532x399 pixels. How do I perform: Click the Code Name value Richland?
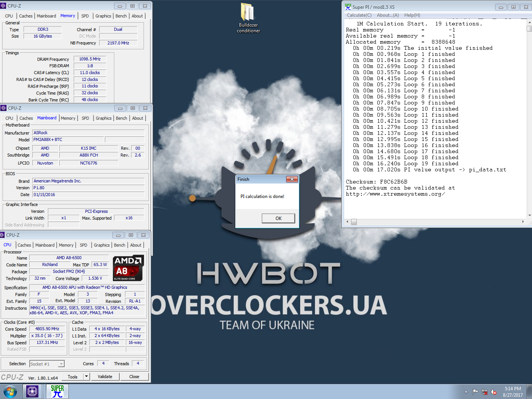point(50,265)
